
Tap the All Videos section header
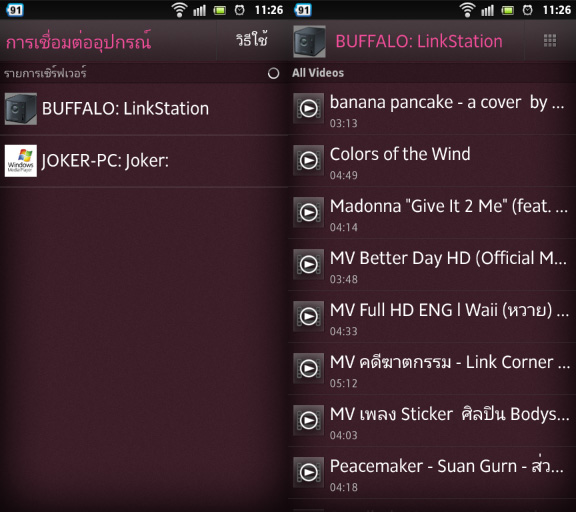[x=318, y=73]
